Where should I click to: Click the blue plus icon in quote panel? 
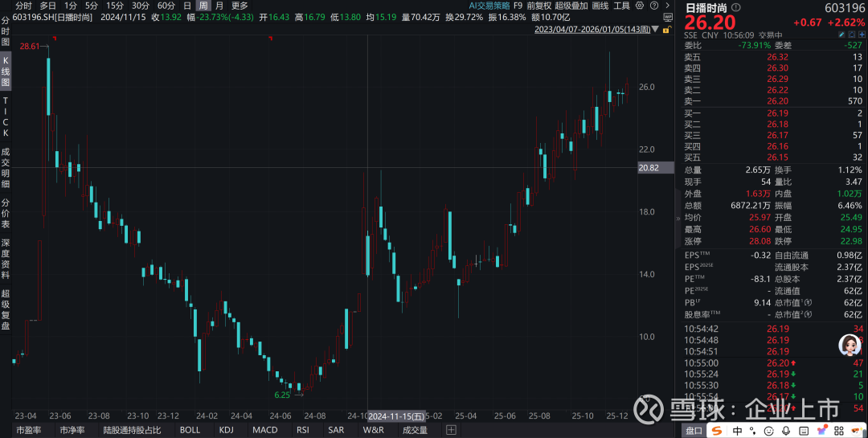click(x=862, y=35)
